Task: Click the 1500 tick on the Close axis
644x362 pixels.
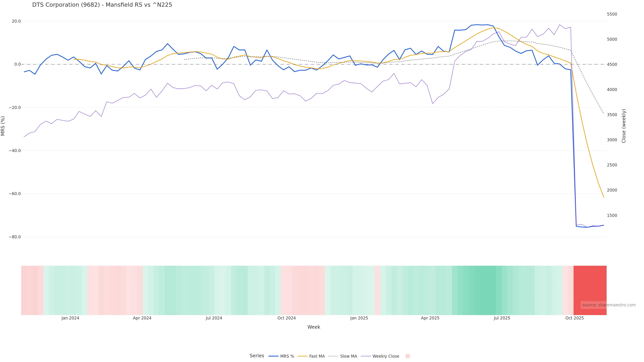Action: [x=612, y=215]
